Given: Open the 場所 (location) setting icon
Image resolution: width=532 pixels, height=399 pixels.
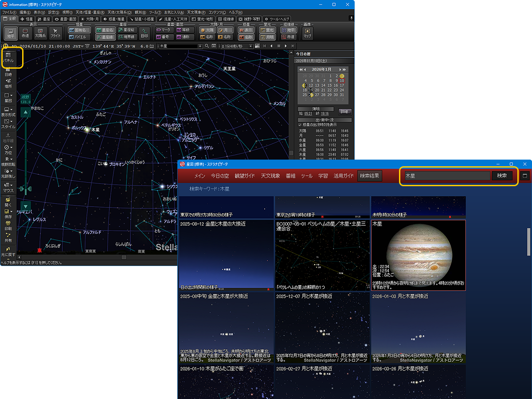Looking at the screenshot, I should 8,83.
